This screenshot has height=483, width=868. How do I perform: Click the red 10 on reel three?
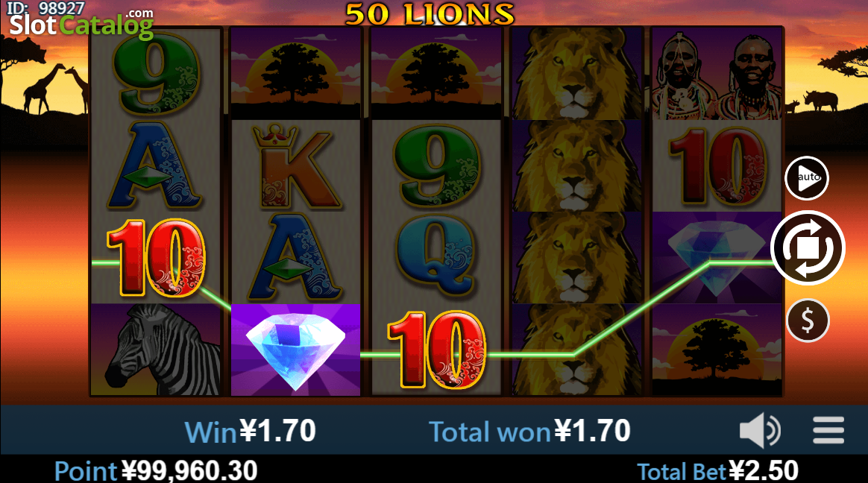pos(437,350)
